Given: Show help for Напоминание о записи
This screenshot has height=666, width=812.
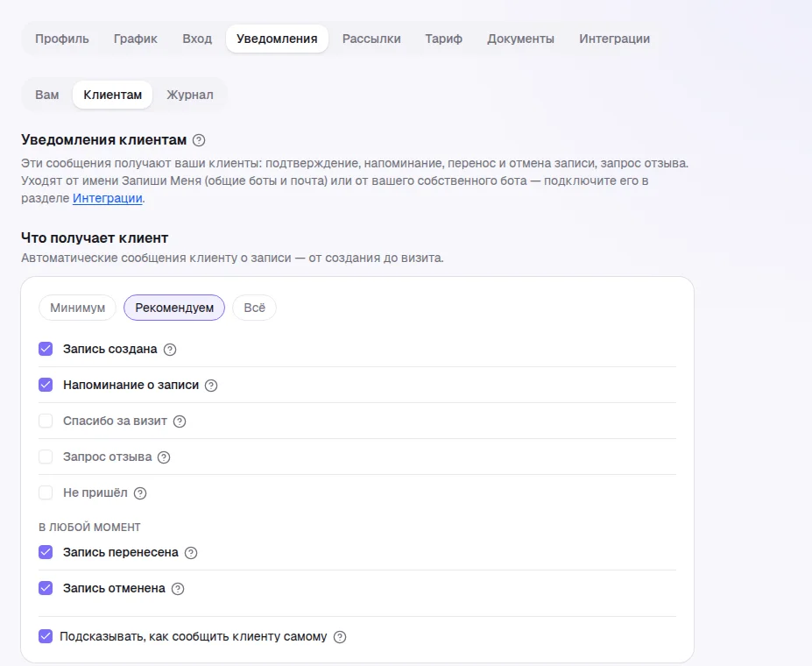Looking at the screenshot, I should (x=211, y=386).
